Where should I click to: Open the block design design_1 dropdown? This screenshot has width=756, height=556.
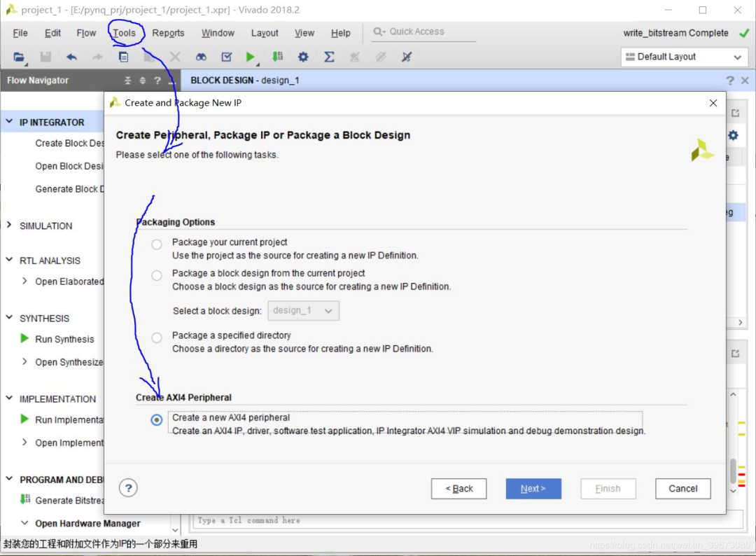coord(303,310)
